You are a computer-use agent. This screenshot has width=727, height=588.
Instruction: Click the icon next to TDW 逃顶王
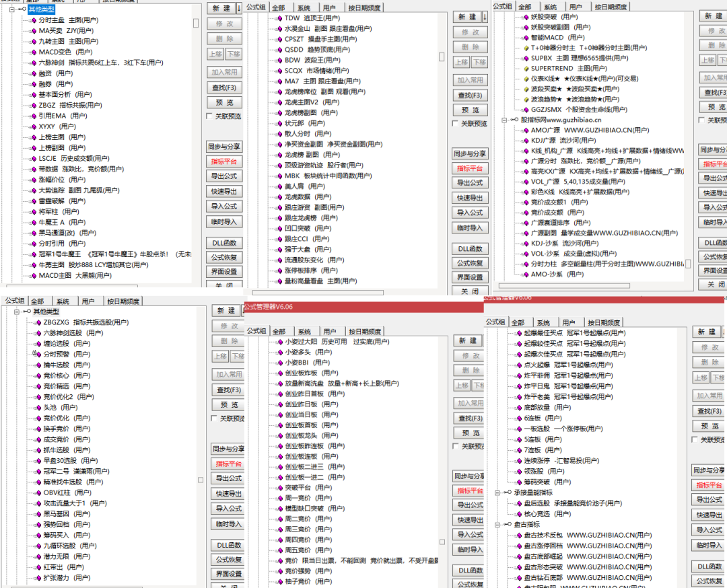tap(279, 18)
